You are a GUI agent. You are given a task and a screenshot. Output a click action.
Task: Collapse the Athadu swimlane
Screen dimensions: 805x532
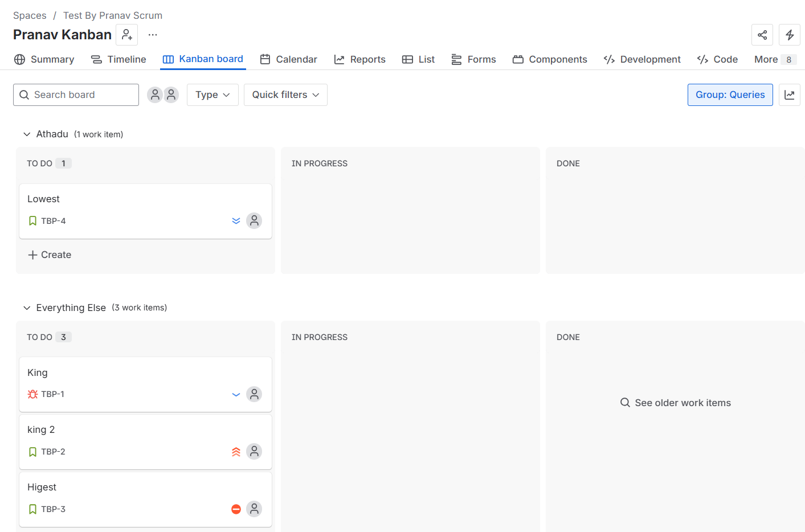click(x=27, y=134)
